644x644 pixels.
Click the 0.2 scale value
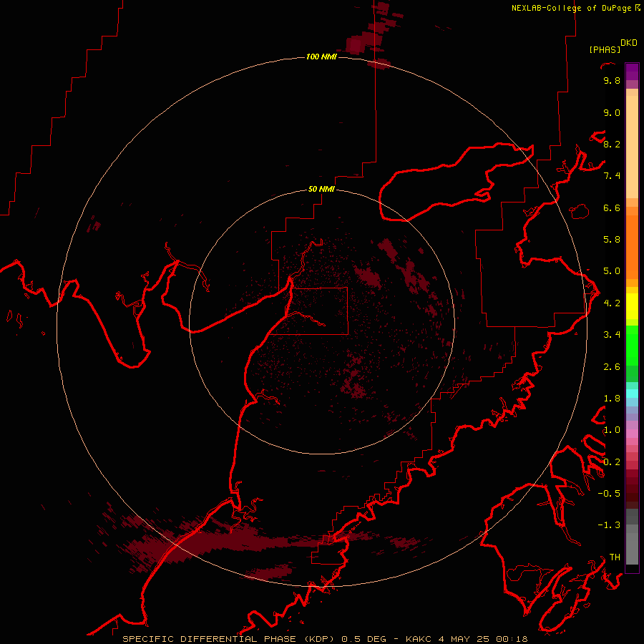pos(612,462)
